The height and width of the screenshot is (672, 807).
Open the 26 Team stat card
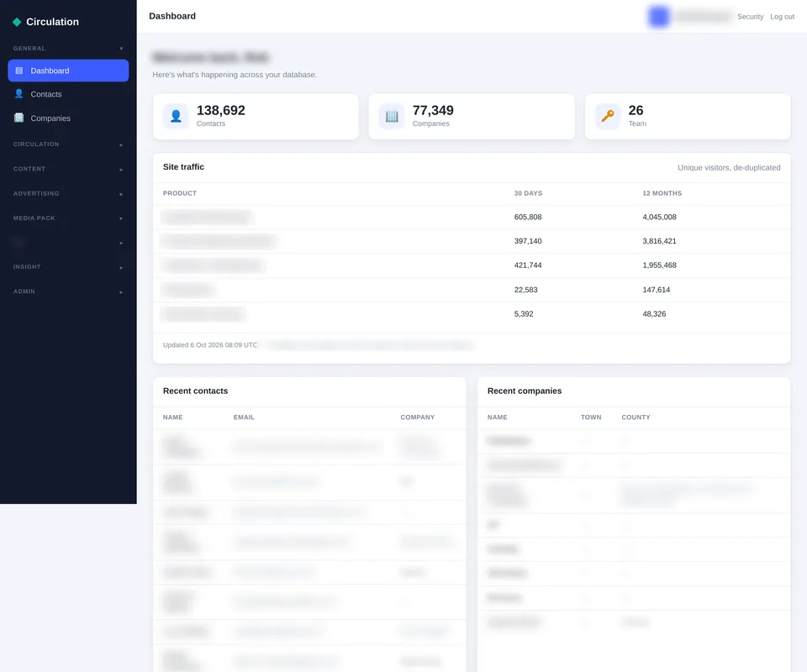click(688, 116)
